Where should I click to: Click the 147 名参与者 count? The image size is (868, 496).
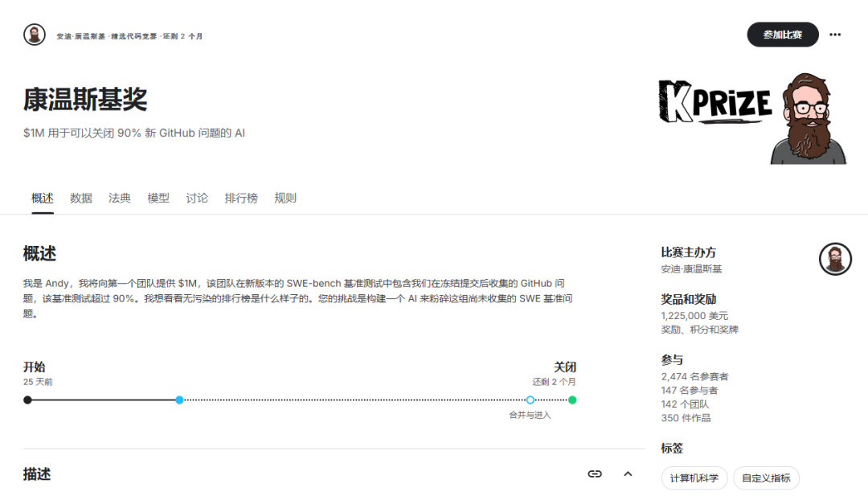click(690, 390)
